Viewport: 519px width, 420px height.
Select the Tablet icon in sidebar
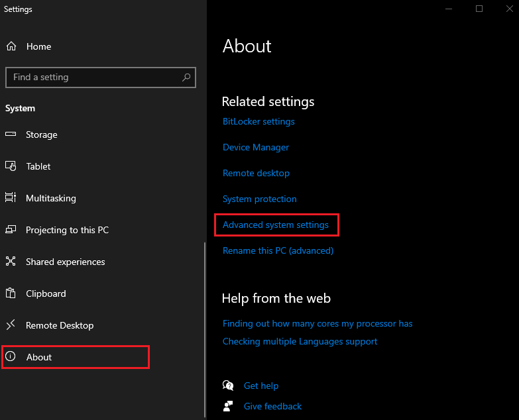[x=11, y=166]
